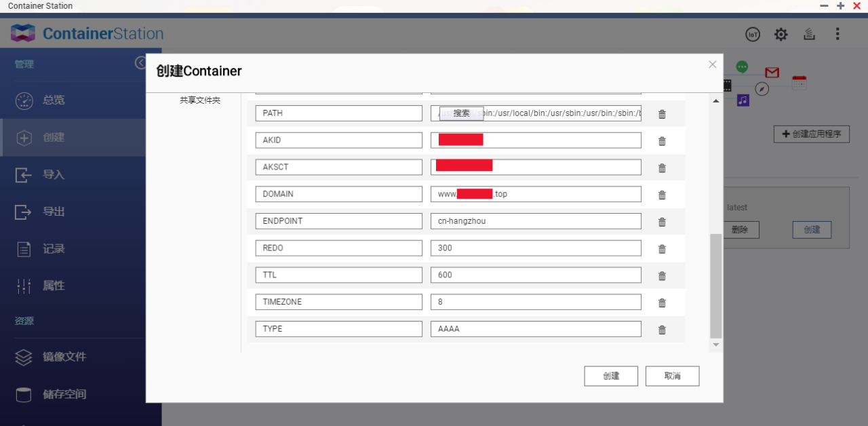Remove the TYPE variable with trash icon
The height and width of the screenshot is (426, 868).
(x=662, y=330)
